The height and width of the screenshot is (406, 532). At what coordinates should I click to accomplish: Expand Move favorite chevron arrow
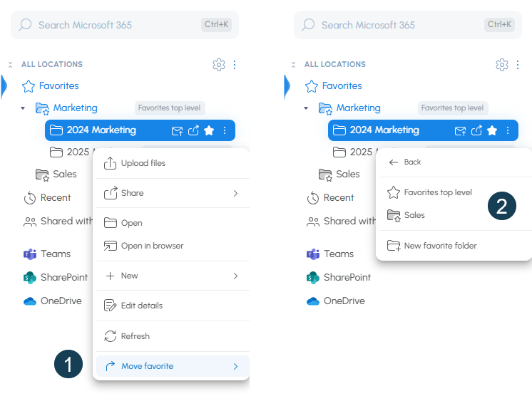pos(235,366)
